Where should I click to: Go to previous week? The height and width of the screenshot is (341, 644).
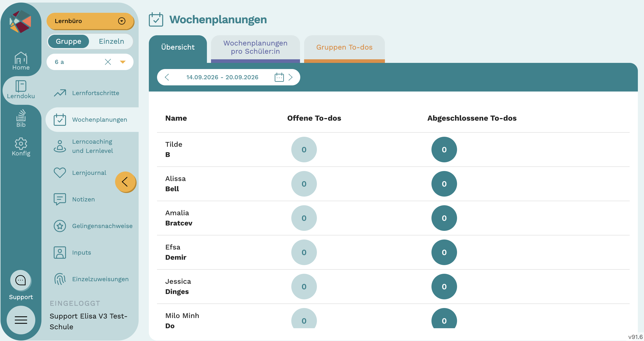pos(167,77)
